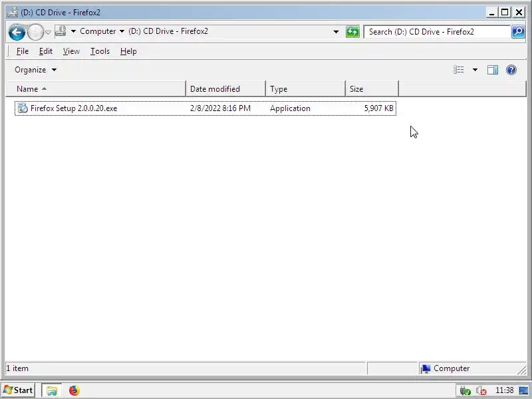Screen dimensions: 532x399
Task: Expand the Views options arrow
Action: (x=475, y=70)
